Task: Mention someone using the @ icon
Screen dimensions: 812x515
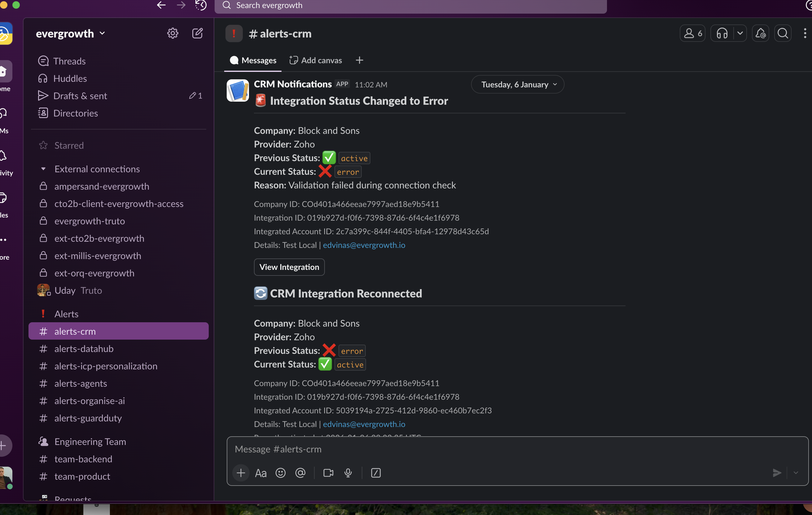Action: pyautogui.click(x=300, y=473)
